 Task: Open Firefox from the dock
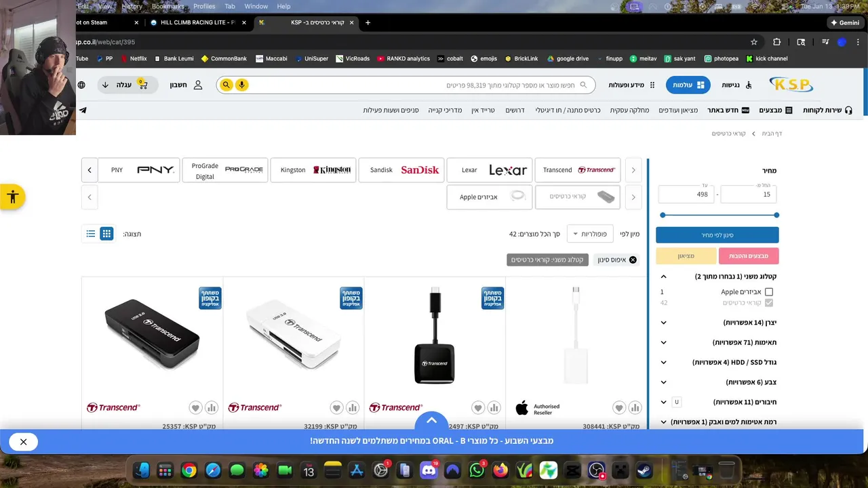pyautogui.click(x=500, y=470)
